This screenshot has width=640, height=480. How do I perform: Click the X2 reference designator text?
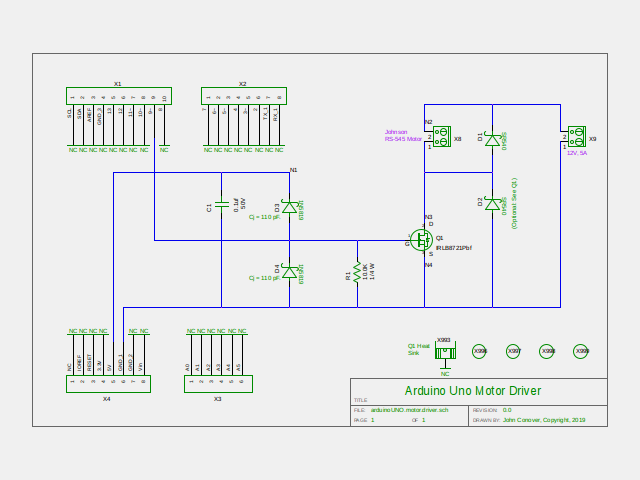pyautogui.click(x=242, y=84)
